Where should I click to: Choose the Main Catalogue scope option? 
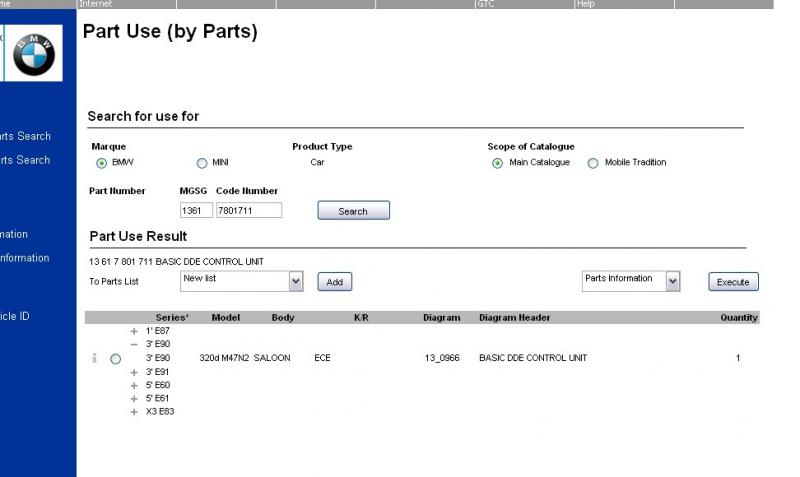(x=497, y=163)
